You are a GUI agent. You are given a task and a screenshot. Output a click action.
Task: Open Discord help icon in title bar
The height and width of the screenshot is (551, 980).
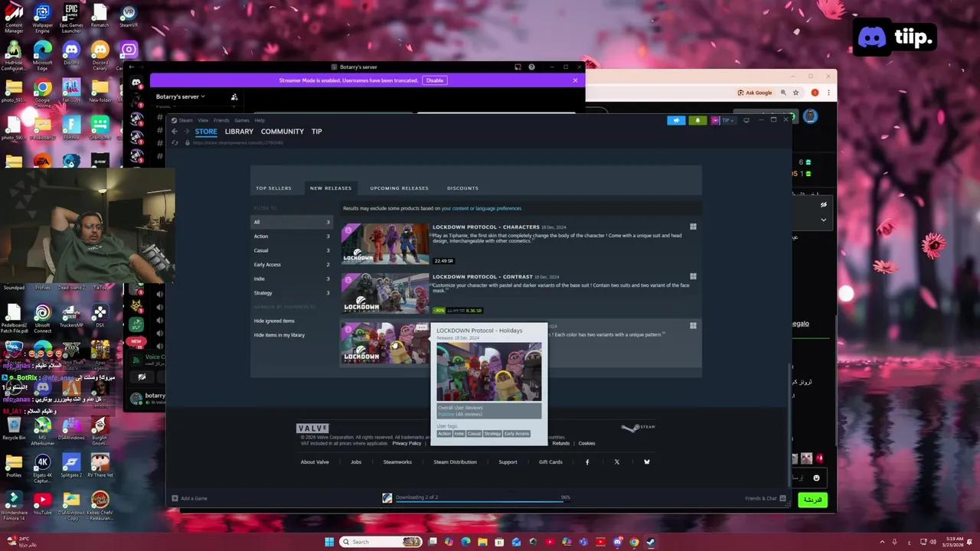531,67
